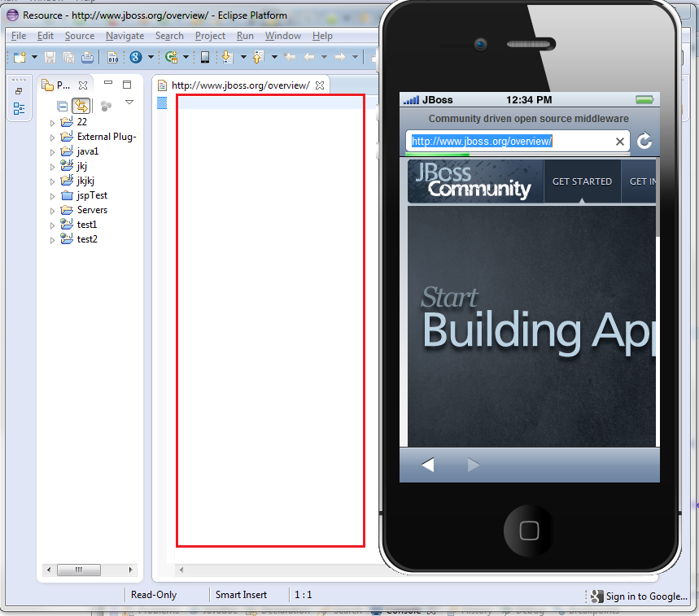
Task: Click the Save toolbar icon
Action: (x=50, y=57)
